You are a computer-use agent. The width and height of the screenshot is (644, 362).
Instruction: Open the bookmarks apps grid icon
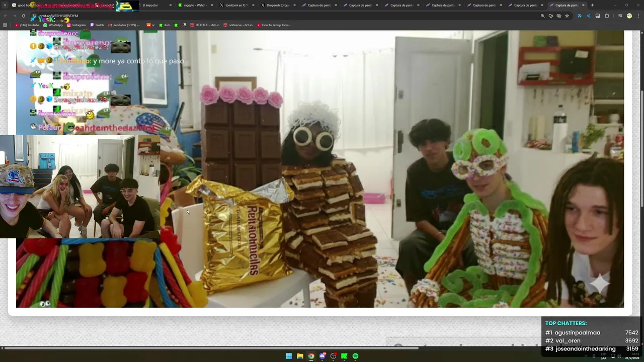tap(5, 25)
